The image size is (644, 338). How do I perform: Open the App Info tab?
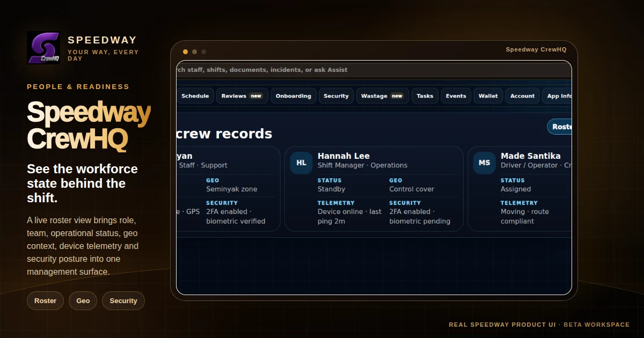tap(557, 96)
